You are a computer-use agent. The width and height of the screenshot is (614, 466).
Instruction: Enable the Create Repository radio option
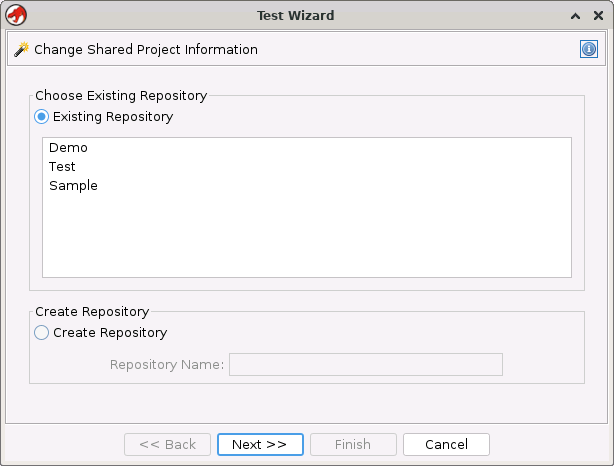pyautogui.click(x=42, y=333)
